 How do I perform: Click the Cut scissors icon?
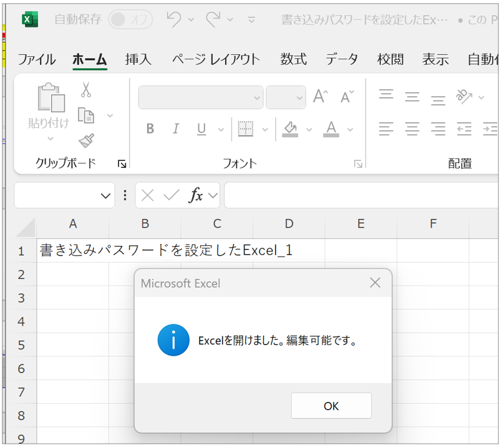pyautogui.click(x=86, y=90)
